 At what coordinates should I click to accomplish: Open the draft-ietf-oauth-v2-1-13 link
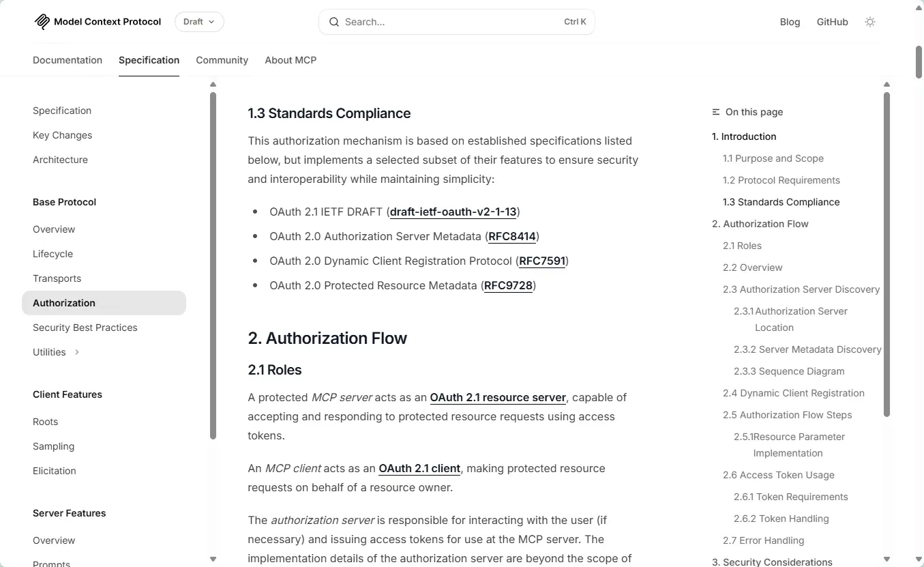(453, 212)
